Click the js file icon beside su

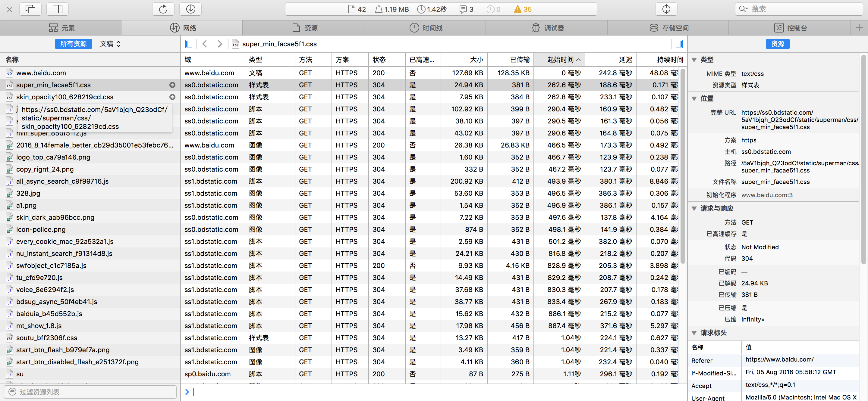(10, 374)
